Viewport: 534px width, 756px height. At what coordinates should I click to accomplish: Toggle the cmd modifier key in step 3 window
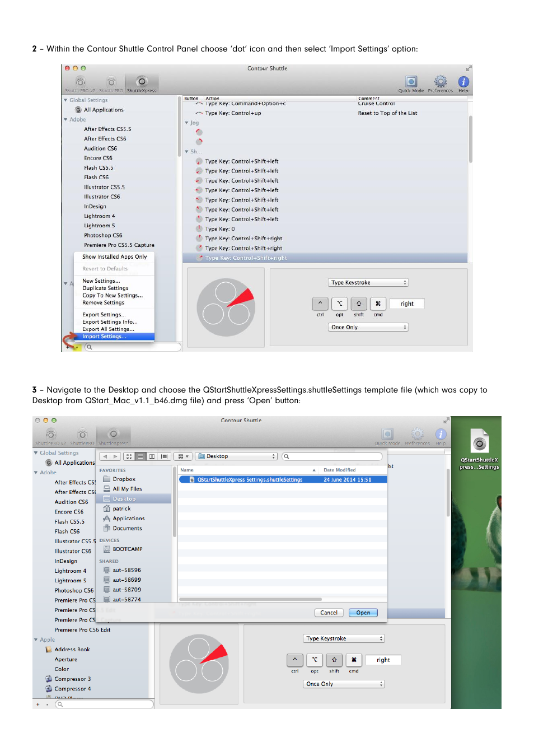(x=354, y=660)
